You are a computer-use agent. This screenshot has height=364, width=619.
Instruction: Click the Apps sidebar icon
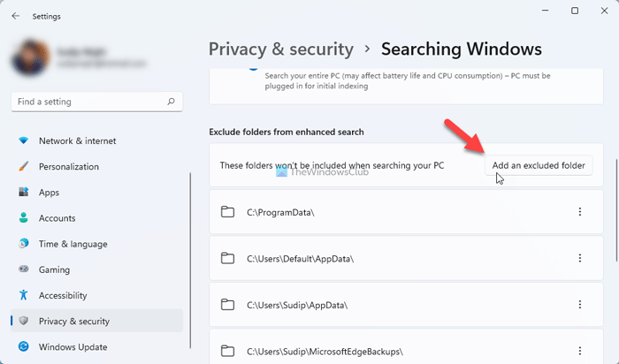(x=24, y=192)
